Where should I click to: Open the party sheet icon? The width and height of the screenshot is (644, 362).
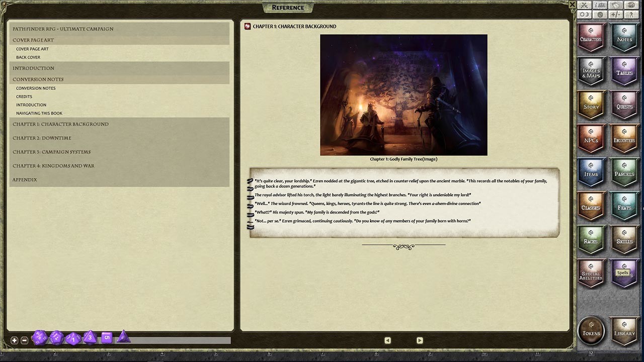click(600, 5)
